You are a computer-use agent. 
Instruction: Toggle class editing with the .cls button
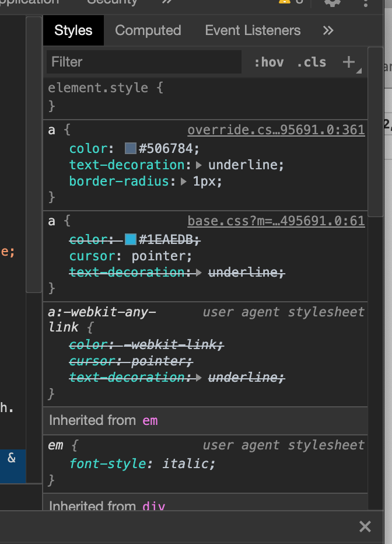(x=312, y=62)
